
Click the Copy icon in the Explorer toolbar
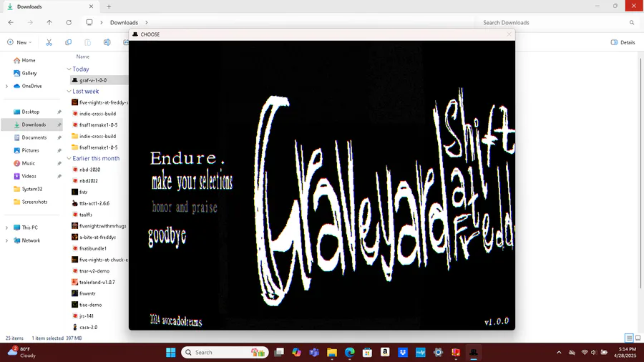point(68,42)
